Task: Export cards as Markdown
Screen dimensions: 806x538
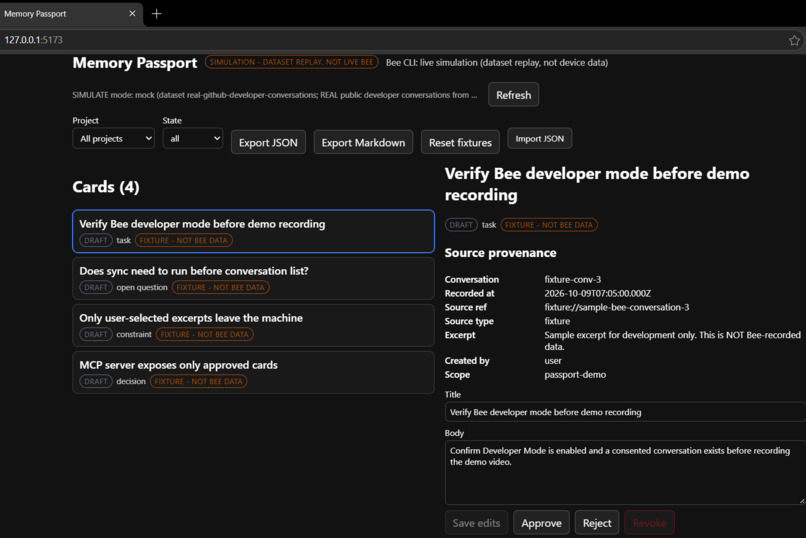Action: click(x=363, y=142)
